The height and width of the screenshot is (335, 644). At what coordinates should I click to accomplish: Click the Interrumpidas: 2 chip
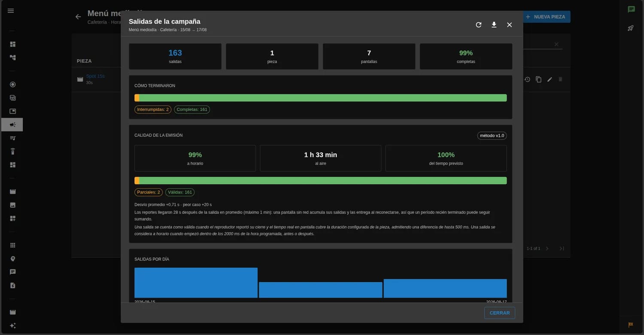[x=153, y=109]
